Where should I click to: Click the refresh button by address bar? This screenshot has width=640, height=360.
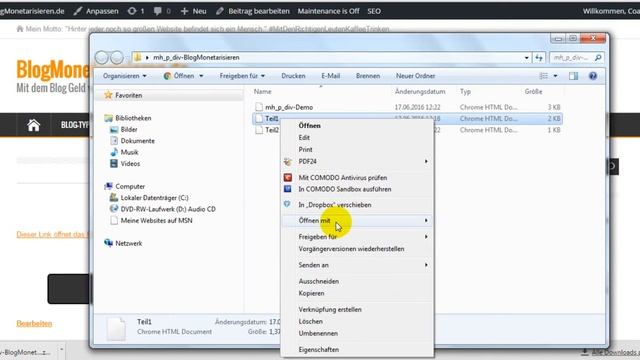coord(539,58)
